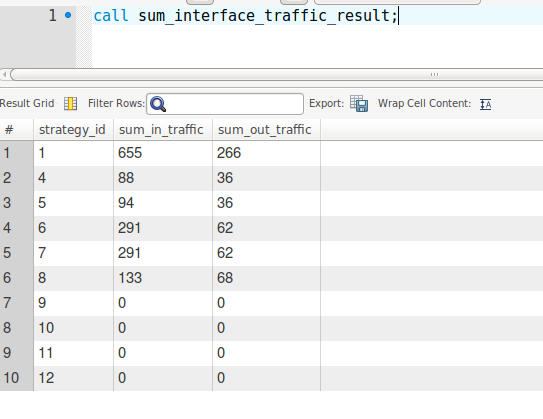Click inside the Filter Rows search field

[225, 104]
